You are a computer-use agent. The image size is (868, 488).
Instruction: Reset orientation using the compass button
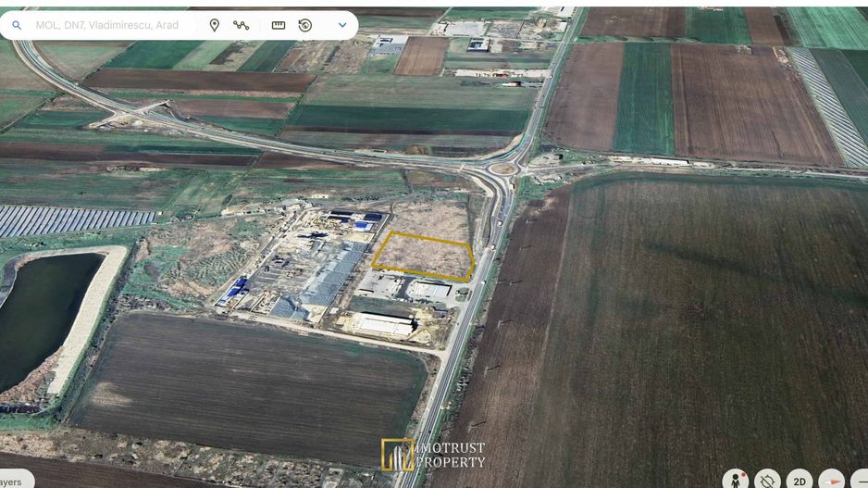pyautogui.click(x=831, y=481)
